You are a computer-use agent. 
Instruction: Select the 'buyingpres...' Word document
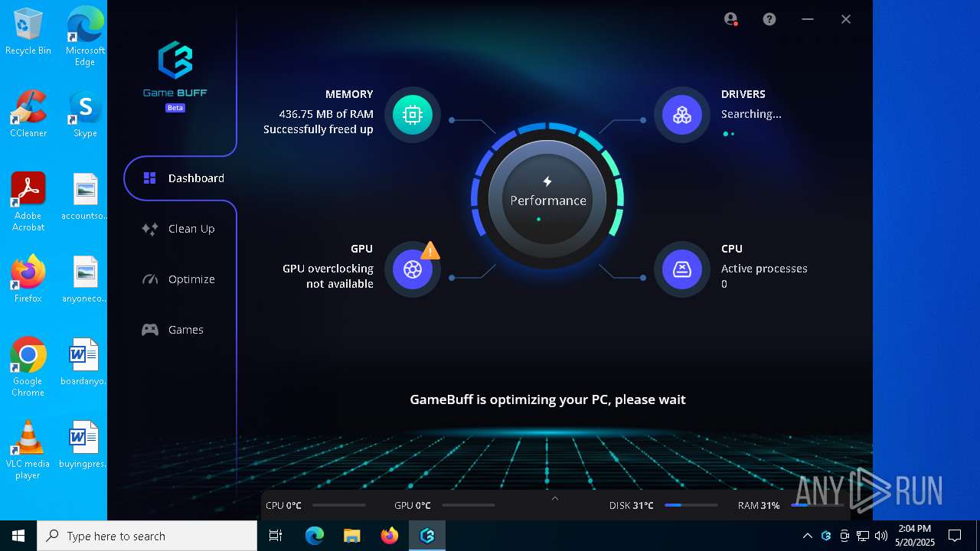pos(85,445)
